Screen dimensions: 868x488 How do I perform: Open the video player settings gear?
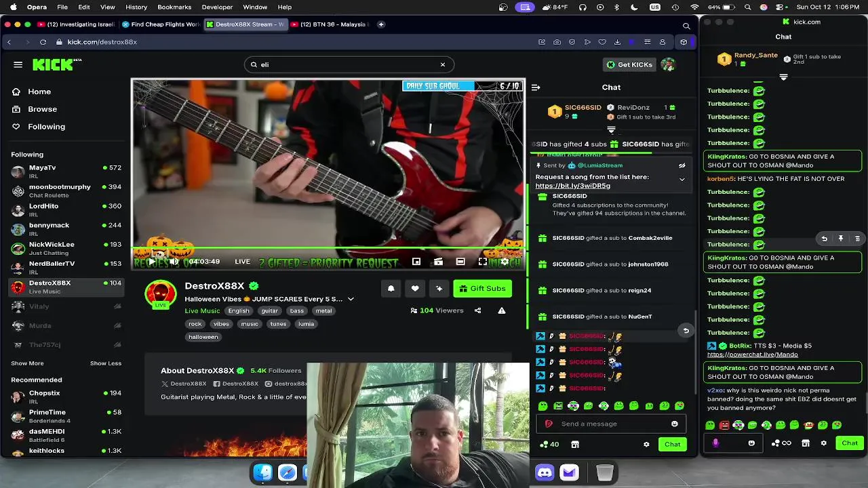[x=504, y=262]
